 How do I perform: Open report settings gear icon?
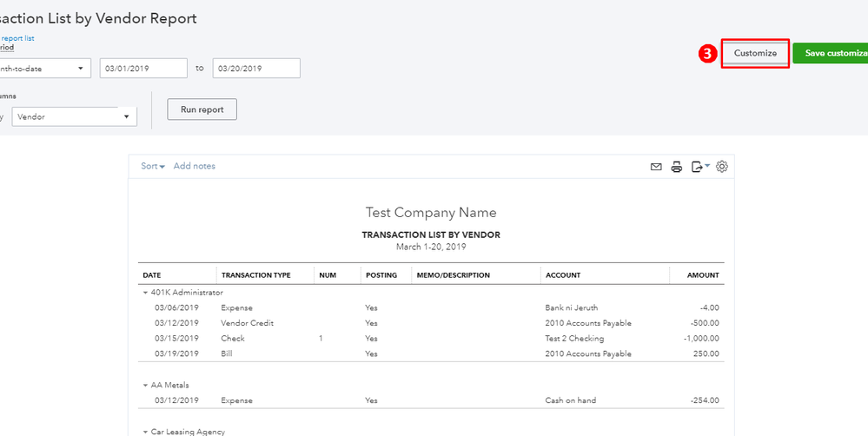click(722, 167)
